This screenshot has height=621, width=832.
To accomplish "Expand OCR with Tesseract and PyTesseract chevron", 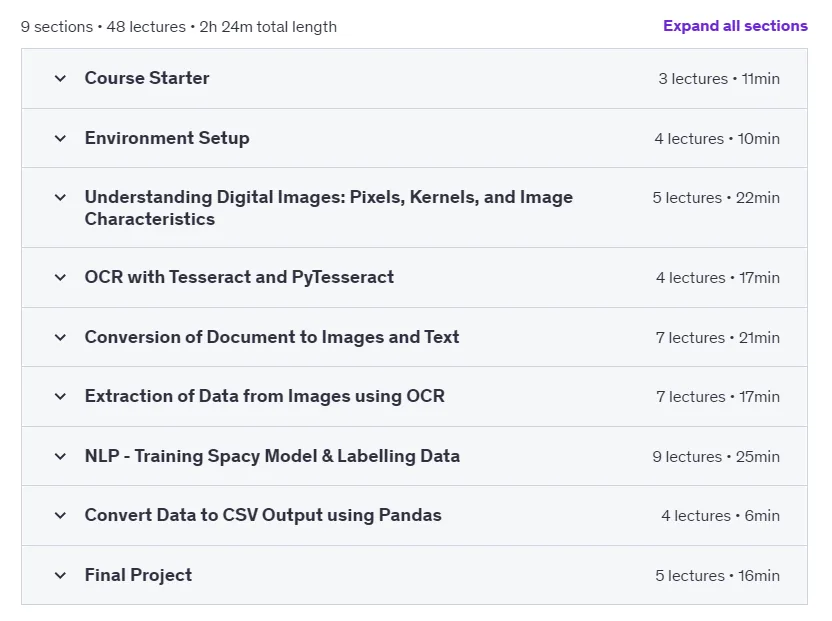I will pyautogui.click(x=60, y=278).
